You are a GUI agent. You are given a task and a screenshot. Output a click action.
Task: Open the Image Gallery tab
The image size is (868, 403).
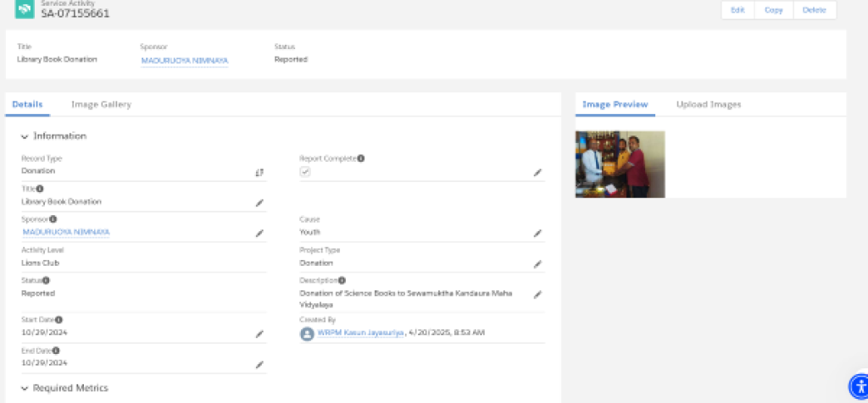coord(102,104)
